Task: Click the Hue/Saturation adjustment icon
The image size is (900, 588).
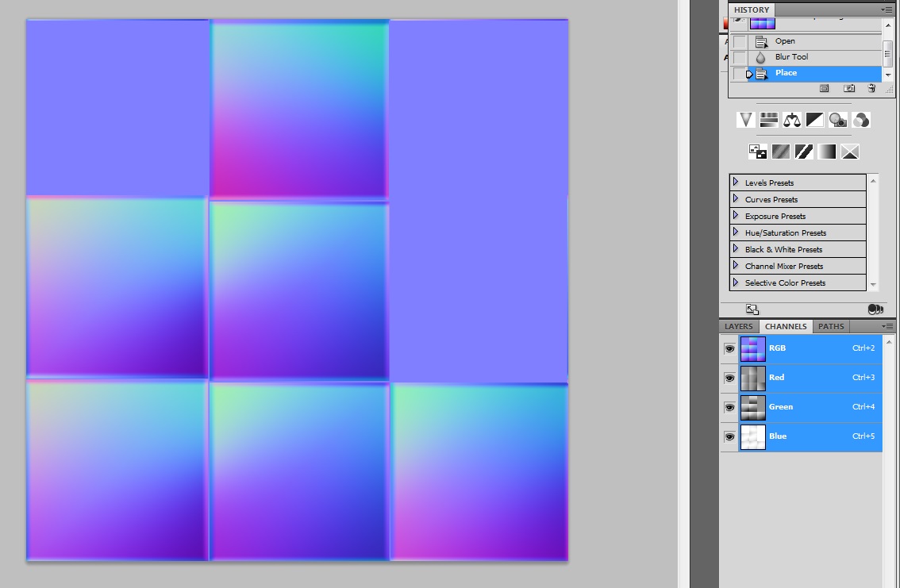Action: (768, 120)
